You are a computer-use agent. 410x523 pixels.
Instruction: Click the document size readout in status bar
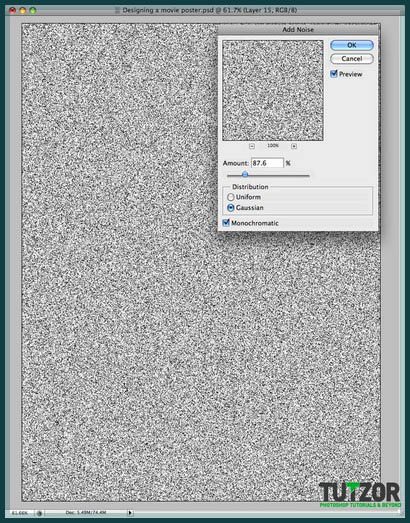[x=86, y=513]
